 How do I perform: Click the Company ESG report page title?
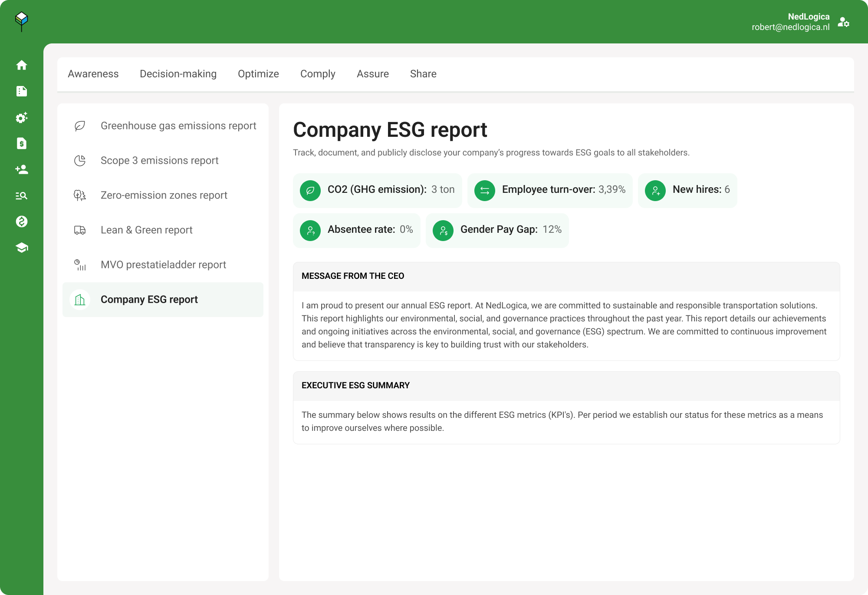point(390,130)
